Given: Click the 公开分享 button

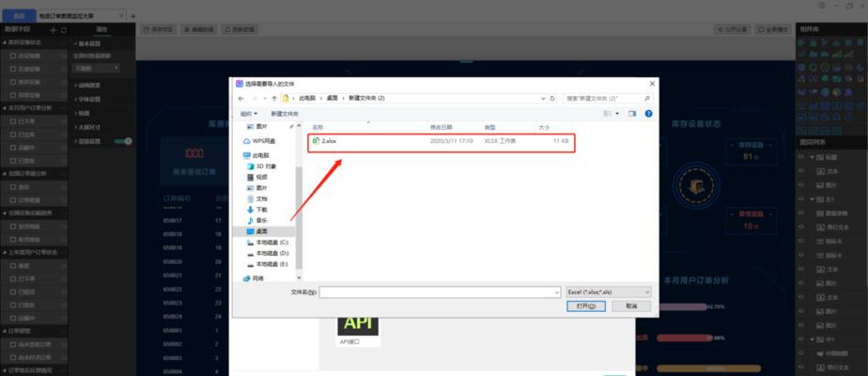Looking at the screenshot, I should point(733,29).
